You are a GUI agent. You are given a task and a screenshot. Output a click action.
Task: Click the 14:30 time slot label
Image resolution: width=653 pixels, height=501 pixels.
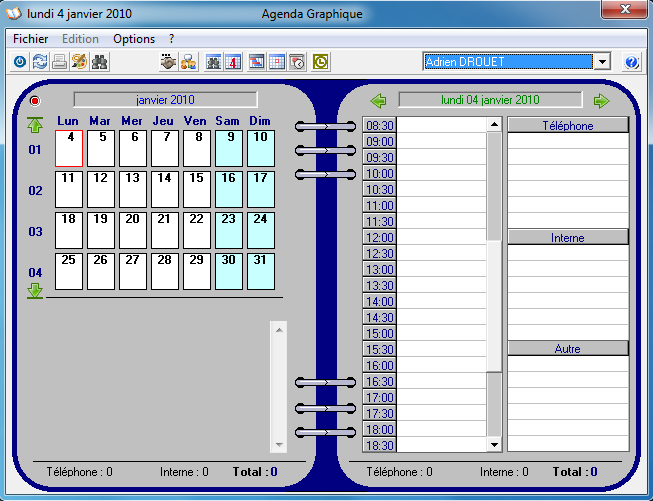click(x=379, y=317)
